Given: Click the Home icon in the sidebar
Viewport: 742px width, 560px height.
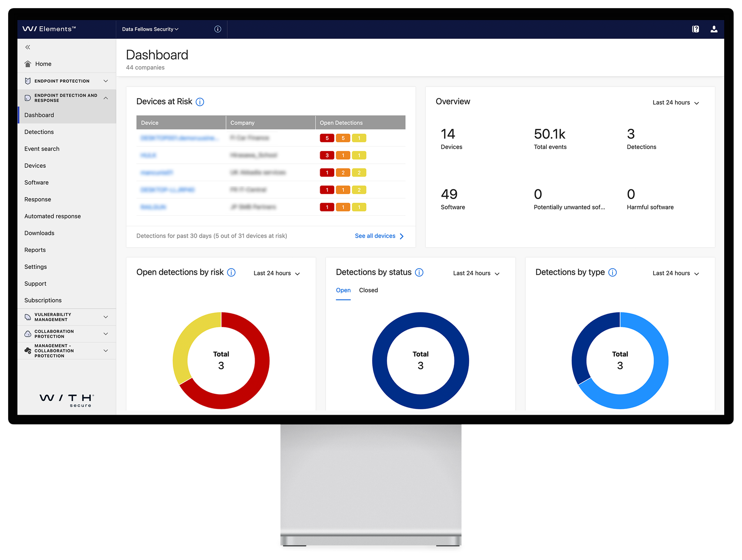Looking at the screenshot, I should (27, 64).
